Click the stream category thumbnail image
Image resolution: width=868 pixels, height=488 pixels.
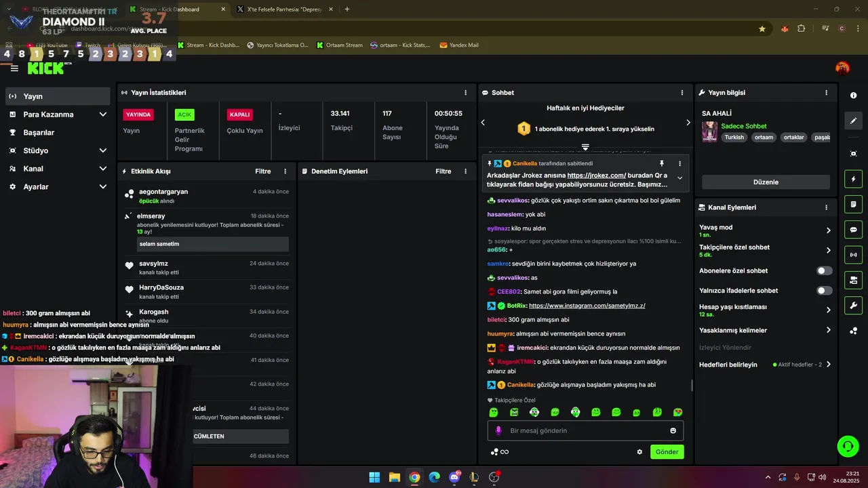click(x=709, y=131)
